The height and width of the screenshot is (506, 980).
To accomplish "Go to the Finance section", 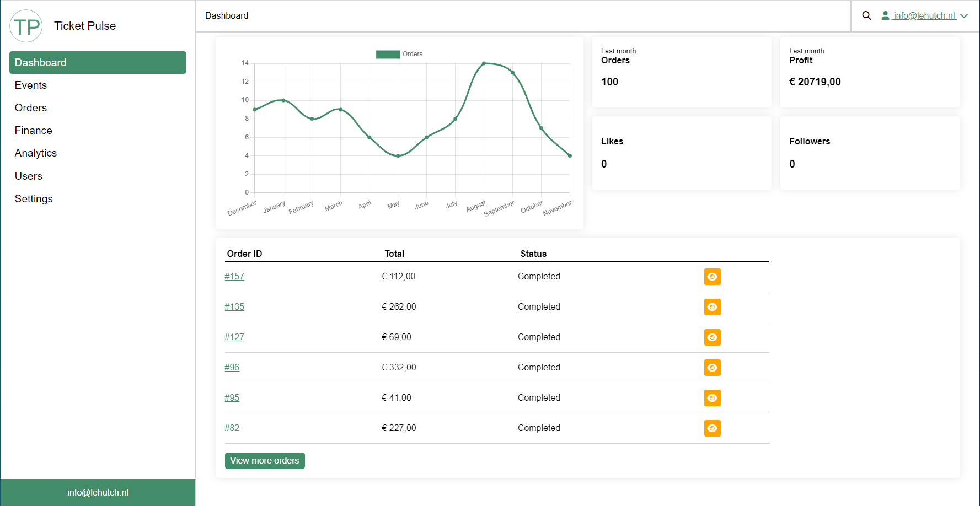I will coord(34,131).
